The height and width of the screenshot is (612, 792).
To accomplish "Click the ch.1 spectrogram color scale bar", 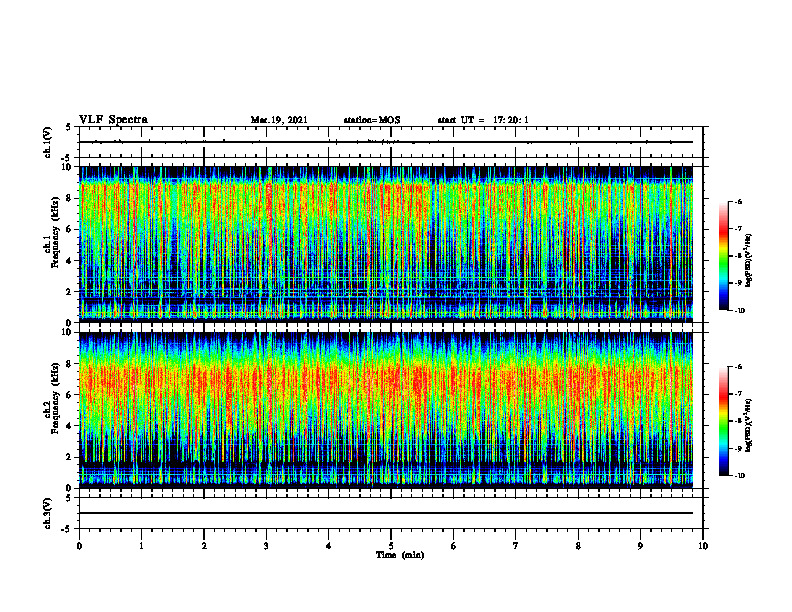I will pos(723,256).
